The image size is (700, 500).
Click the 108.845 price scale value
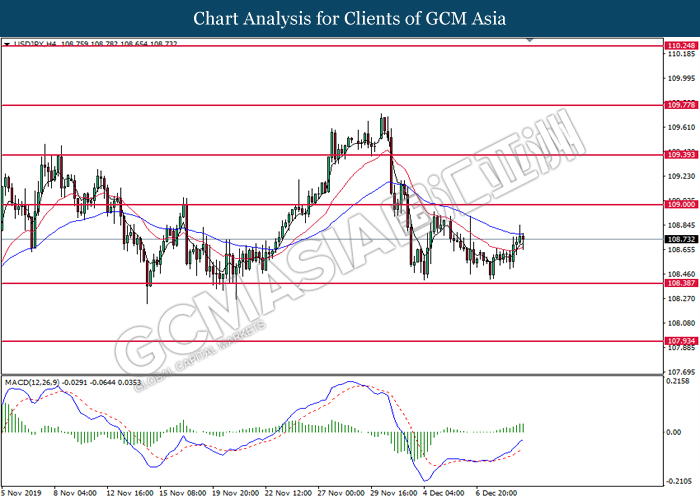click(x=681, y=225)
